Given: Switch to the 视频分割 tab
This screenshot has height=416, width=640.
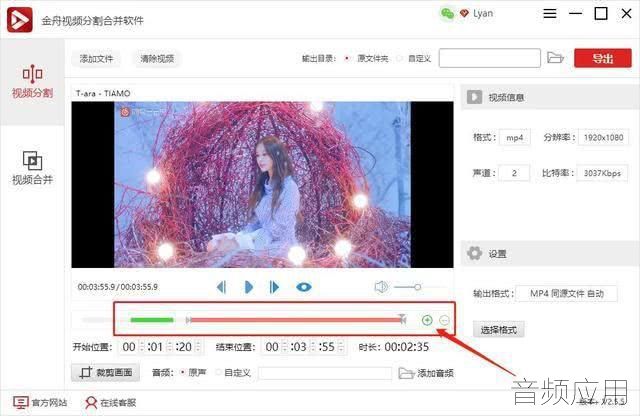Looking at the screenshot, I should [x=32, y=81].
